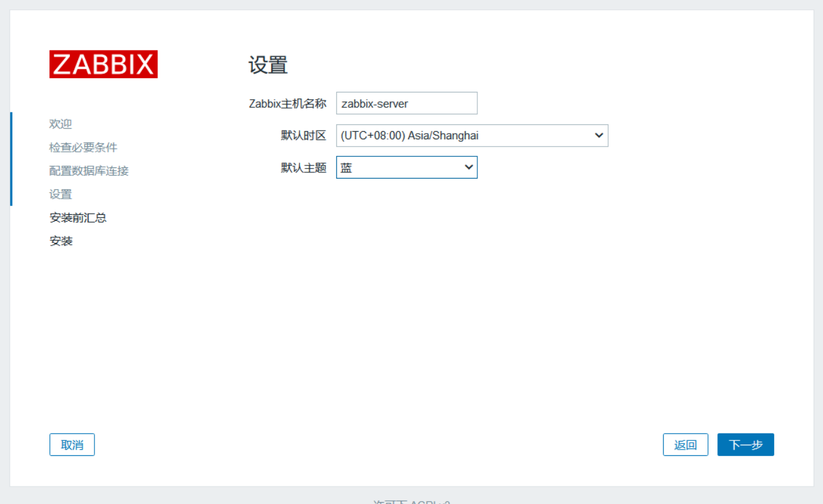This screenshot has height=504, width=823.
Task: Click the 默认时区 label
Action: 304,136
